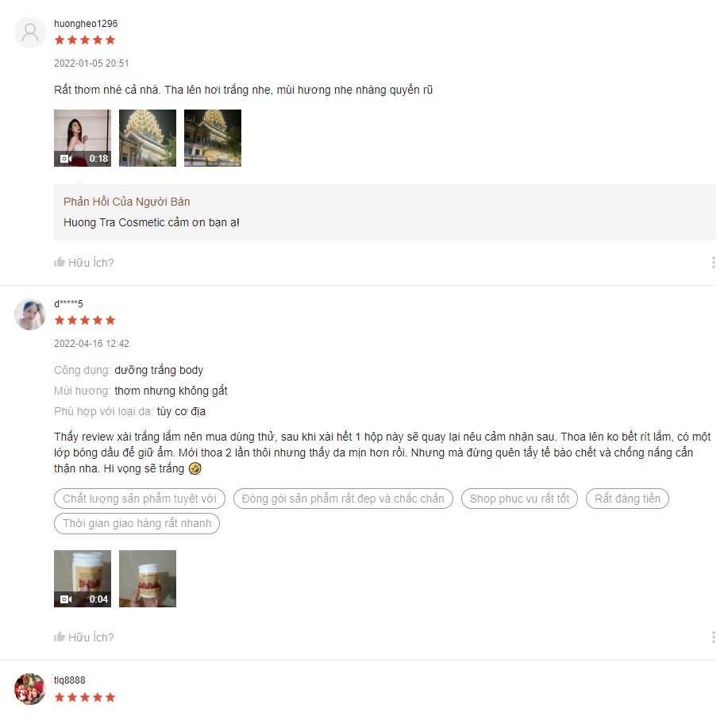Click huongheo1296's default avatar icon
This screenshot has width=728, height=728.
[x=30, y=33]
